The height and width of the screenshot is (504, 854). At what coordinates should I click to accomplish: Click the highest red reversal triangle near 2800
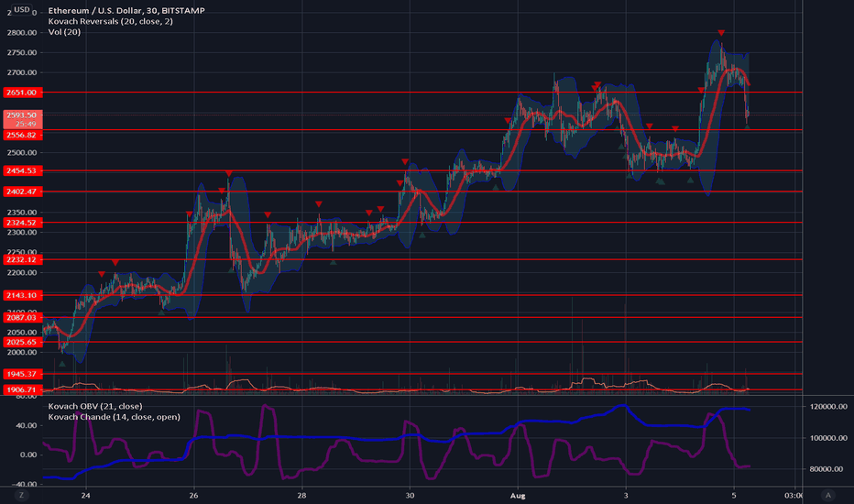[x=721, y=33]
